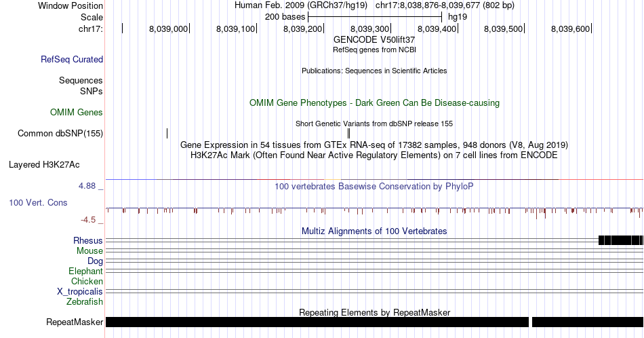The width and height of the screenshot is (644, 338).
Task: Select the X_tropicalis alignment row label
Action: (x=80, y=292)
